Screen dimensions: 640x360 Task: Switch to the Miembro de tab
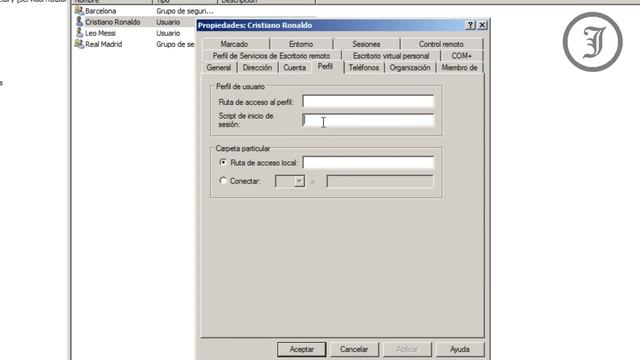tap(460, 67)
